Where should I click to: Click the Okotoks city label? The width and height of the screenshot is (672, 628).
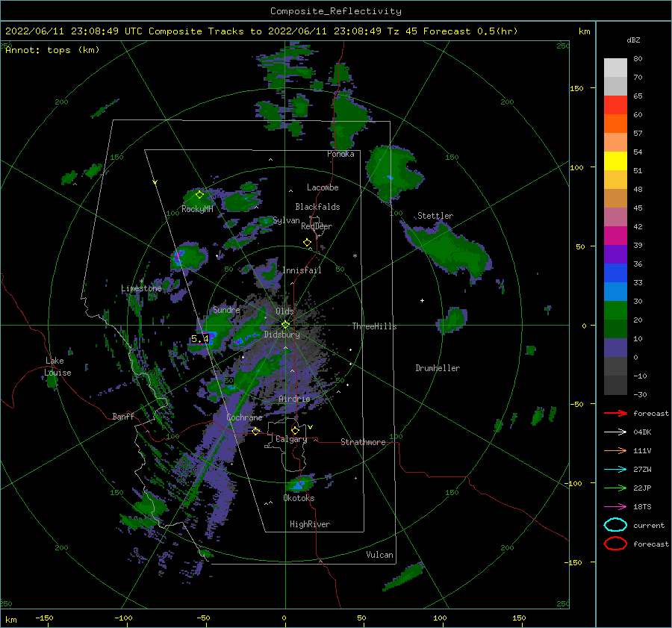[x=299, y=498]
